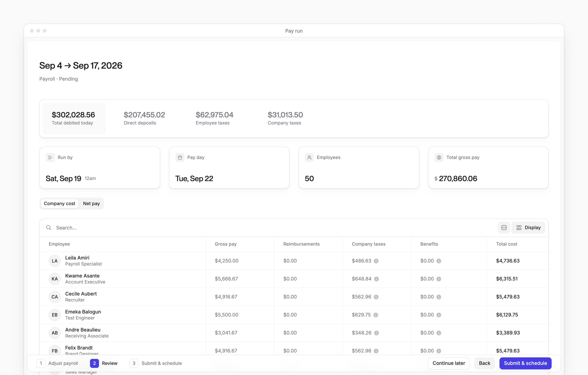Click the Benefits column header
The width and height of the screenshot is (588, 375).
click(x=429, y=244)
